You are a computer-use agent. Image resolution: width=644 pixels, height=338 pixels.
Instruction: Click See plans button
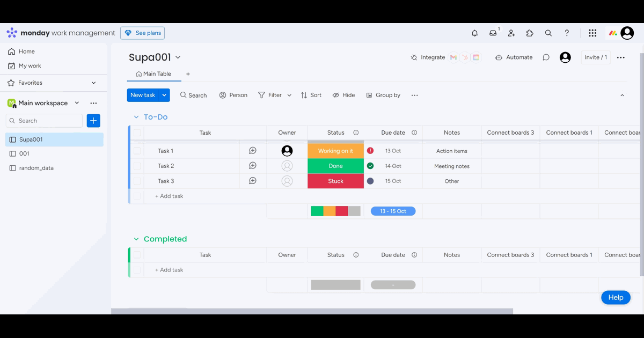pos(142,33)
